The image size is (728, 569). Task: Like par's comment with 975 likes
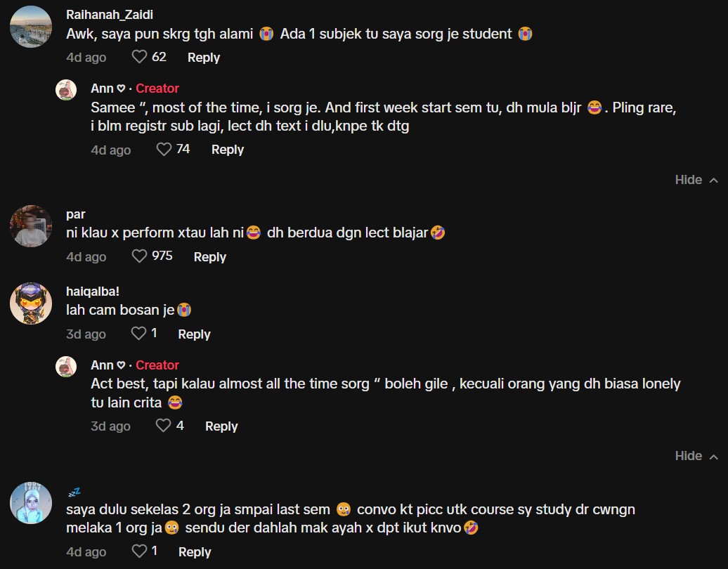tap(139, 256)
